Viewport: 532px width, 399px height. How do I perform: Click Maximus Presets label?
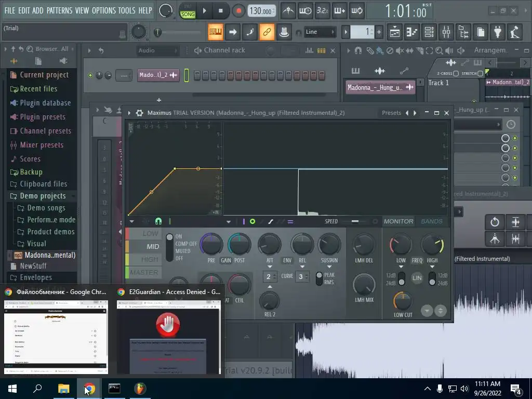coord(391,113)
